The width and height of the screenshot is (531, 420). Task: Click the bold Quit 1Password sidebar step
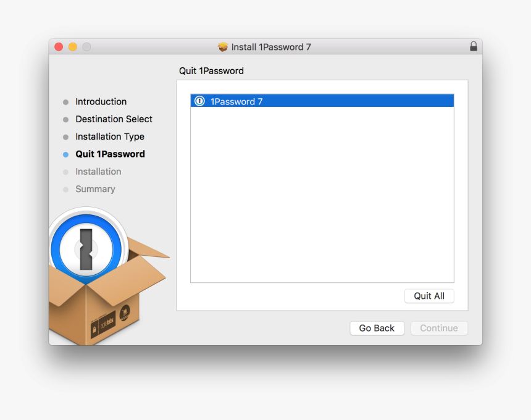(110, 154)
